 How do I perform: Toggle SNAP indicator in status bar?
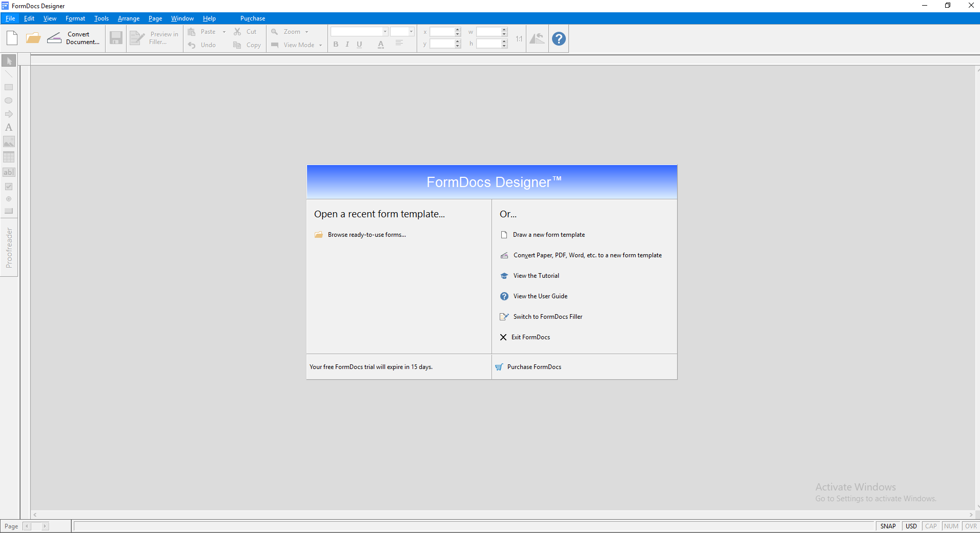click(x=888, y=526)
